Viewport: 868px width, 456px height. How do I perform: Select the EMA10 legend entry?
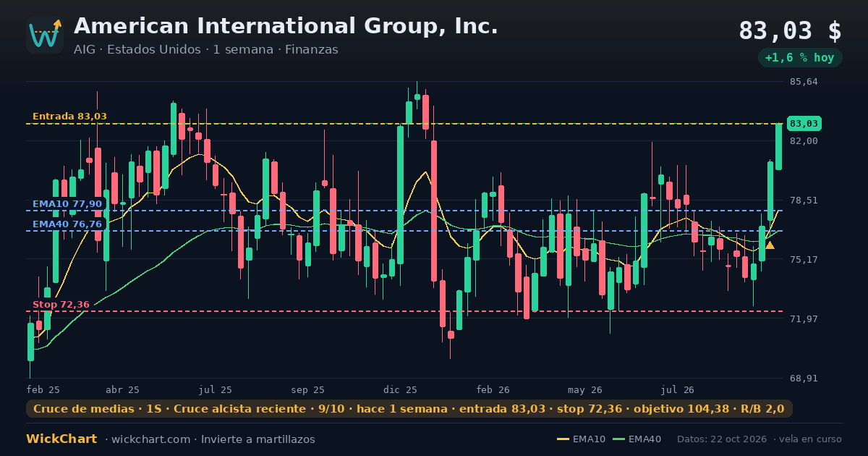click(x=583, y=439)
